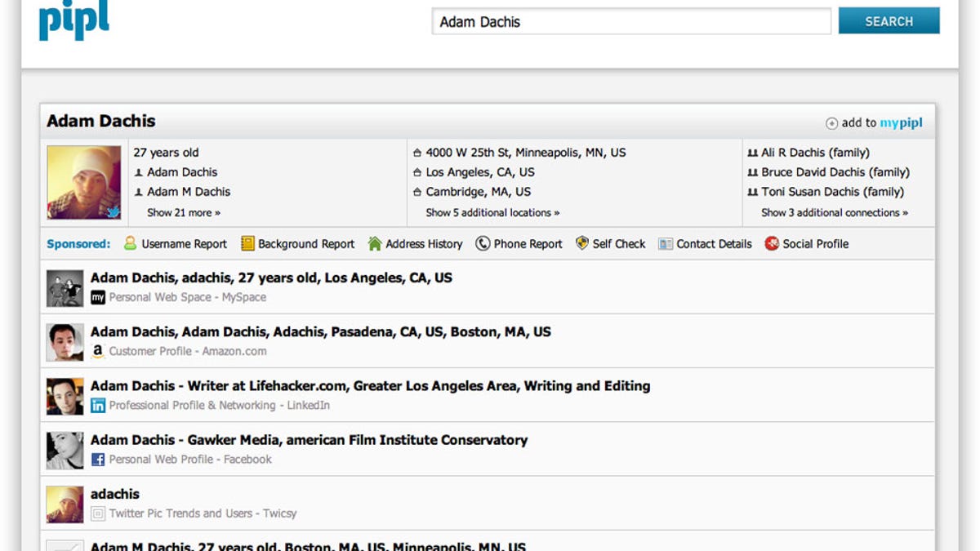Click the LinkedIn icon in Professional Profile row
Screen dimensions: 980x551
point(98,406)
